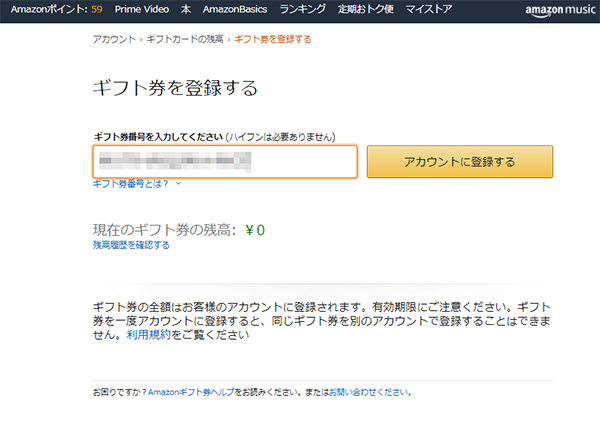Image resolution: width=600 pixels, height=422 pixels.
Task: Expand chevron beside ギフト券番号とは？
Action: (x=178, y=184)
